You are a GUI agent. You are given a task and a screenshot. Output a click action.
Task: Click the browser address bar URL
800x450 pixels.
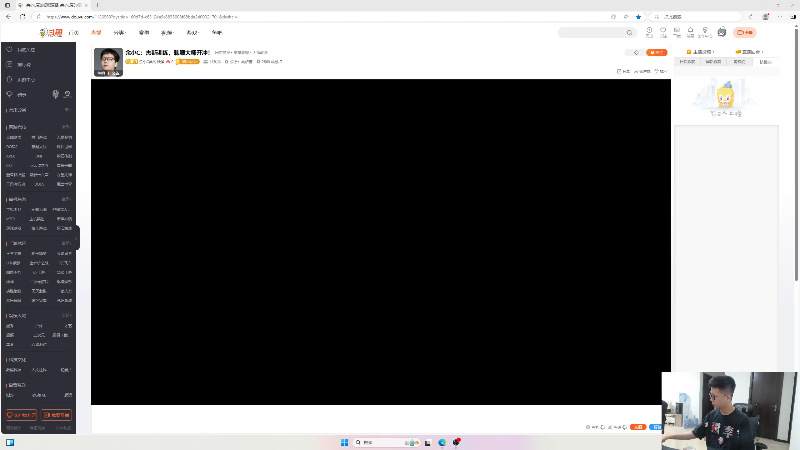[142, 17]
